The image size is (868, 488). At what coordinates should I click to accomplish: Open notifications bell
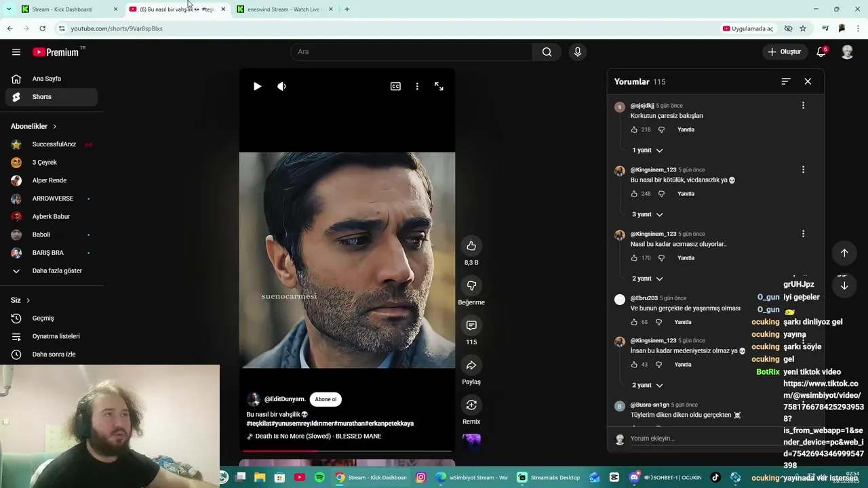pyautogui.click(x=821, y=52)
